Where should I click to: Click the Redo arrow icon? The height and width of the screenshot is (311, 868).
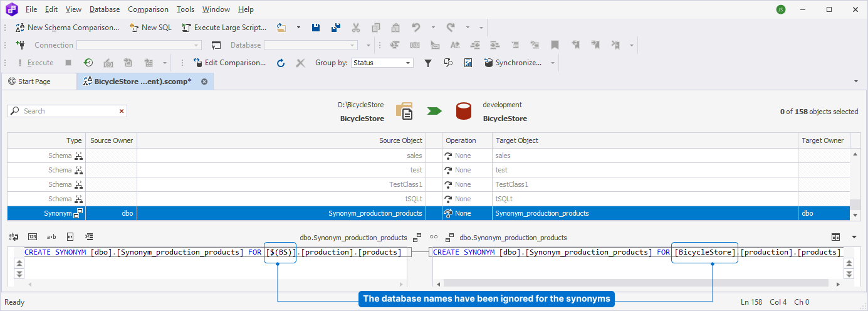pos(451,28)
